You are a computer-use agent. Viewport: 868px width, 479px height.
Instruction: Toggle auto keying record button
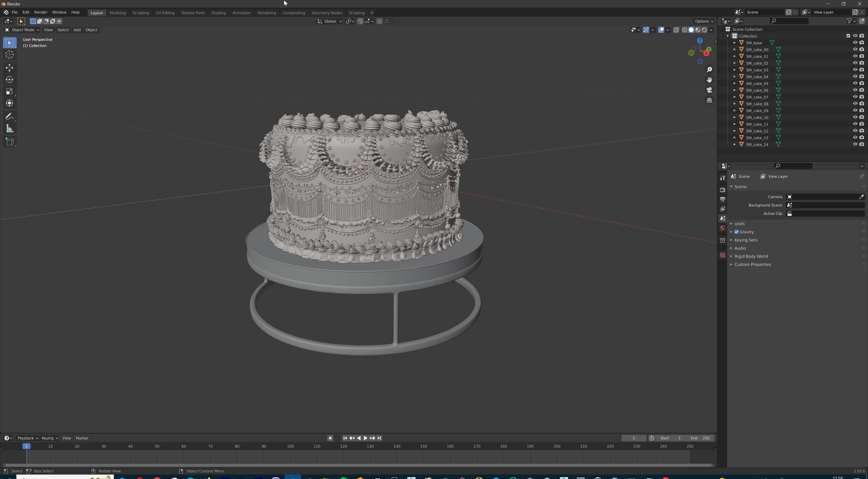click(x=330, y=438)
